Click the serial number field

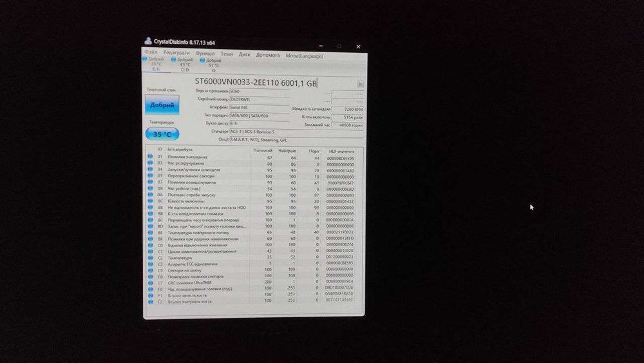259,99
